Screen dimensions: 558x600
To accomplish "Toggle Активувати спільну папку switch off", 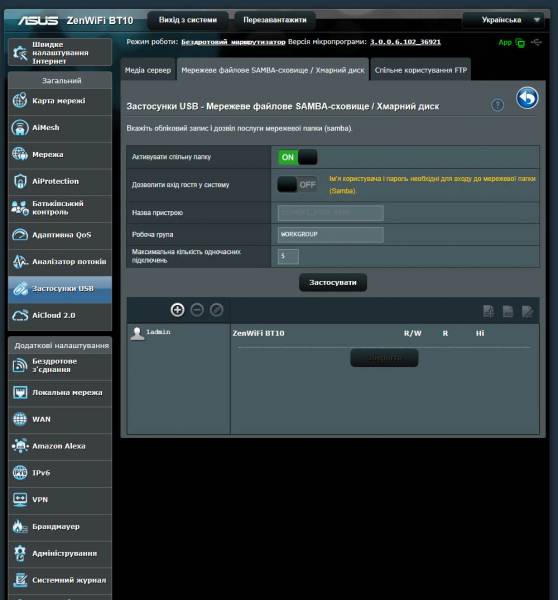I will click(297, 157).
